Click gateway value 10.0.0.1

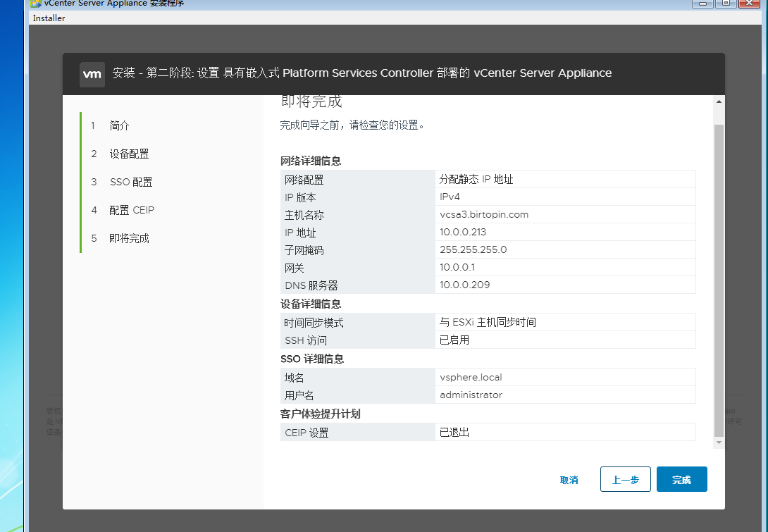click(457, 268)
